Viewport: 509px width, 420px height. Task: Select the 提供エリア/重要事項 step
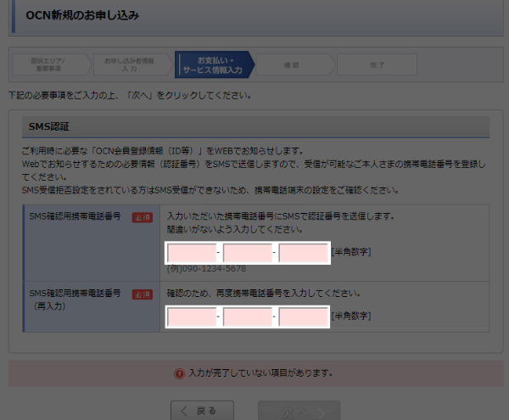(x=53, y=64)
